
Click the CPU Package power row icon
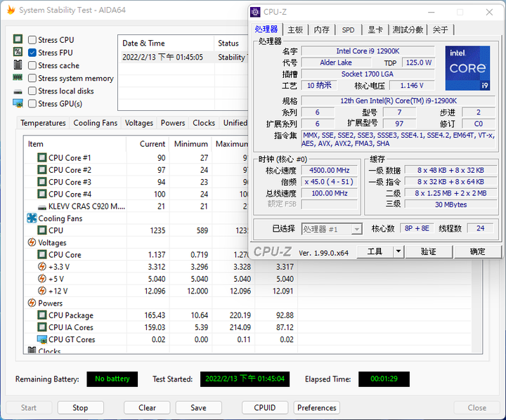tap(42, 315)
